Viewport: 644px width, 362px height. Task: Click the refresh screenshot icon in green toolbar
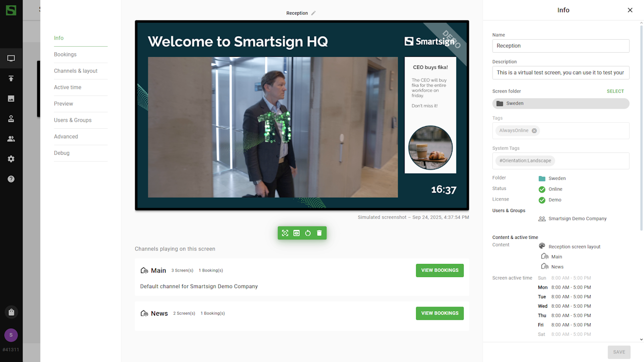(x=285, y=233)
